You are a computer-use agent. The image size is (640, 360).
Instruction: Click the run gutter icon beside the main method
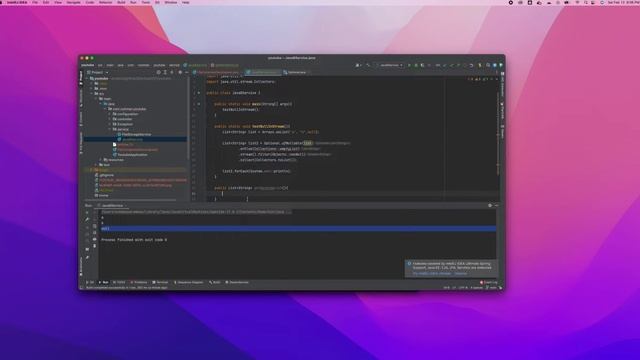click(199, 104)
